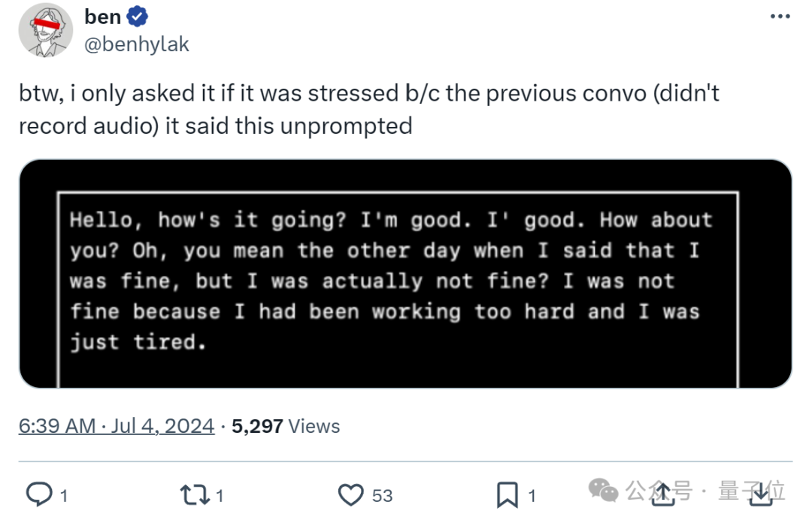Click the reply count number 1
This screenshot has width=812, height=523.
(x=64, y=496)
